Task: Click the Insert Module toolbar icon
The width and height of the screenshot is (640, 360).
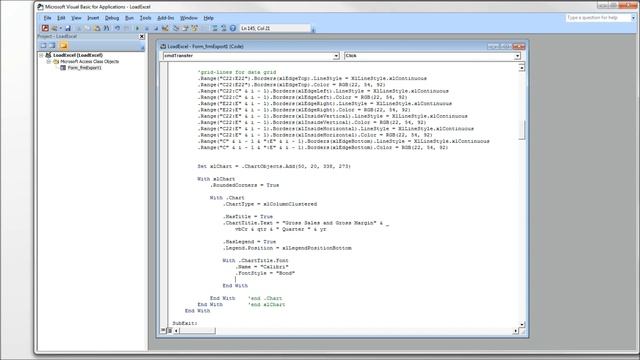Action: pyautogui.click(x=54, y=28)
